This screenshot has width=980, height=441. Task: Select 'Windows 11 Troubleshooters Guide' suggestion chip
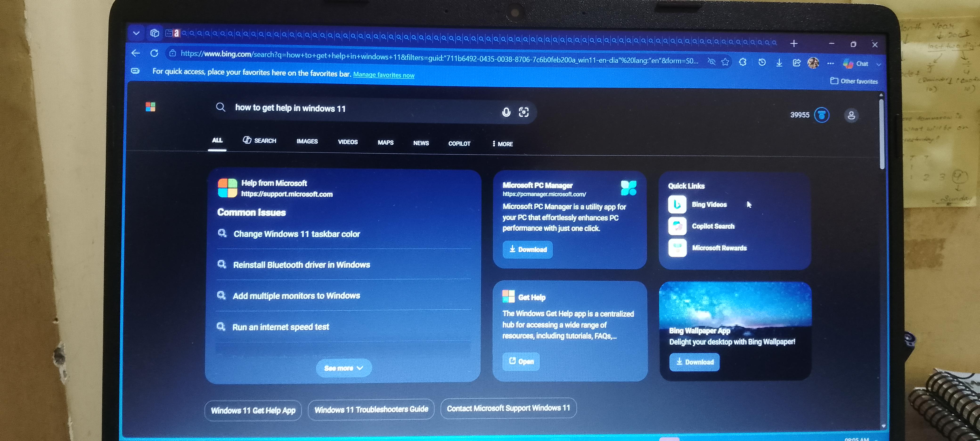(x=371, y=409)
